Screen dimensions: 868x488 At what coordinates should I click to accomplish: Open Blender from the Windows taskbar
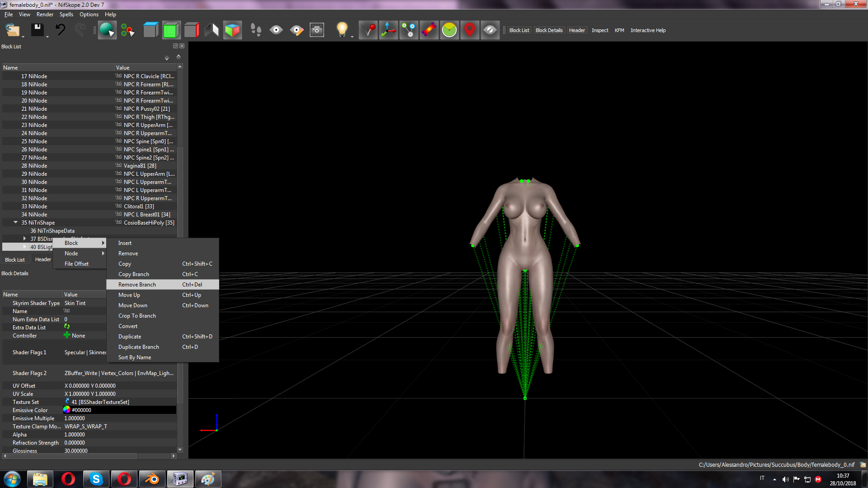152,479
